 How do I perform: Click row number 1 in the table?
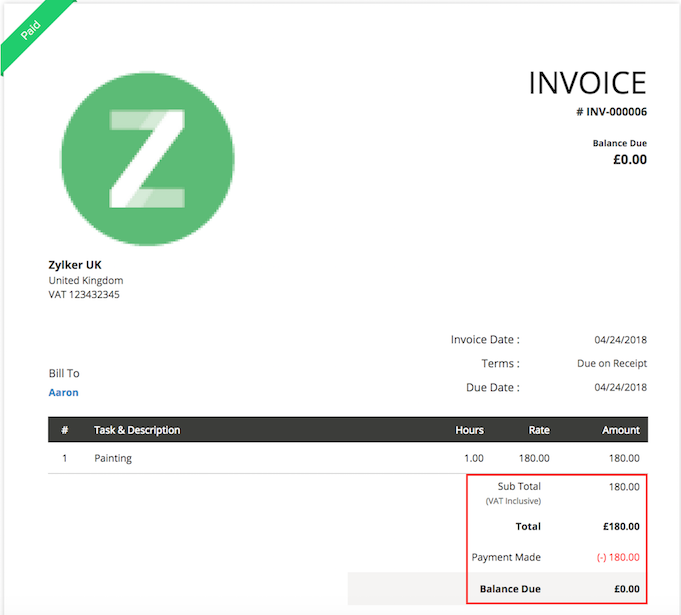[x=65, y=458]
